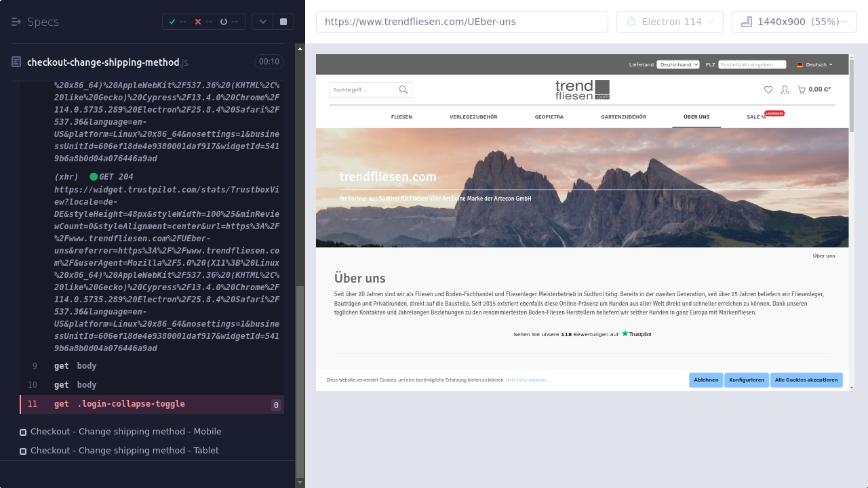Open the Deutsch language selector
Screen dimensions: 868x488
pos(814,64)
